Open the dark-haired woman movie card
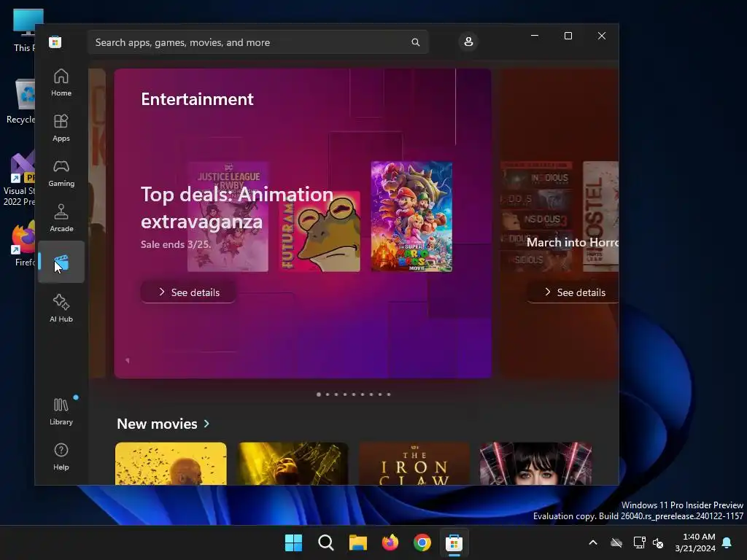Image resolution: width=747 pixels, height=560 pixels. (536, 463)
